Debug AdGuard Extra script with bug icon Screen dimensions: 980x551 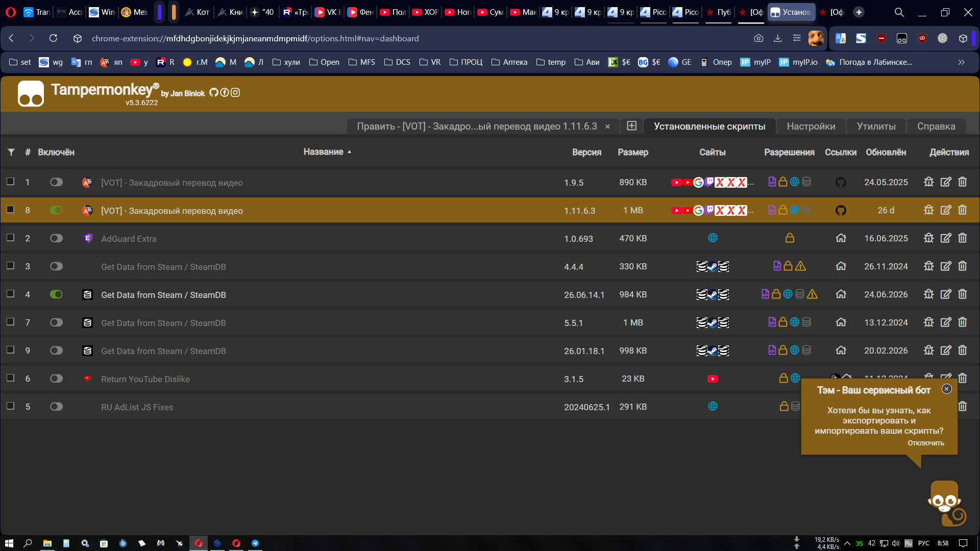(929, 238)
